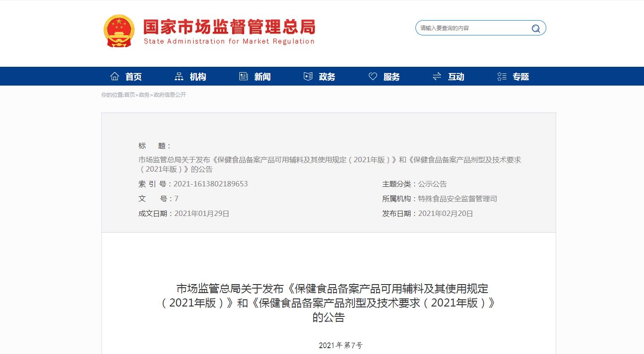Click the magnifier icon to search
Screen dimensions: 644x354
tap(535, 28)
